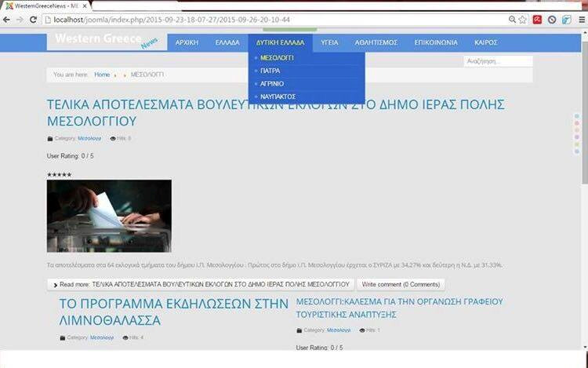Click the browser back arrow
This screenshot has height=368, width=588.
tap(6, 20)
